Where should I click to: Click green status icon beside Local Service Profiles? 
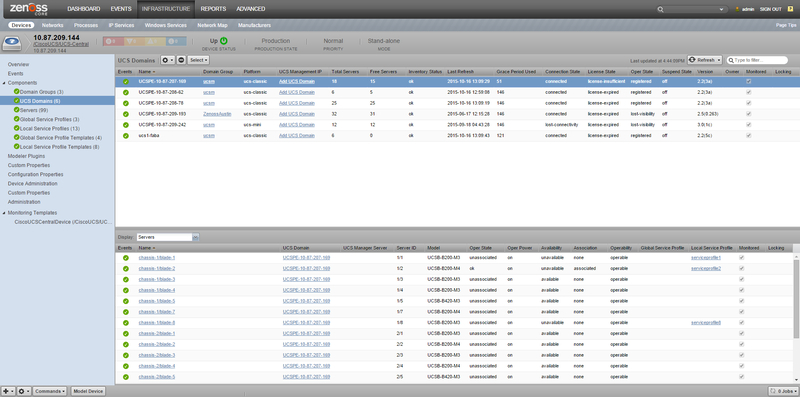17,129
